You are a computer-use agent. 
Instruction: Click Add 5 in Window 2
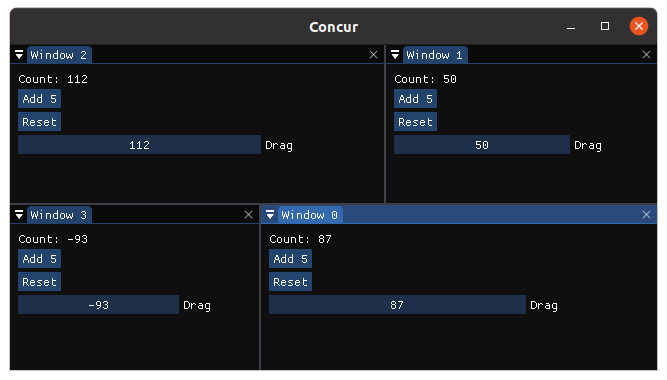[40, 99]
